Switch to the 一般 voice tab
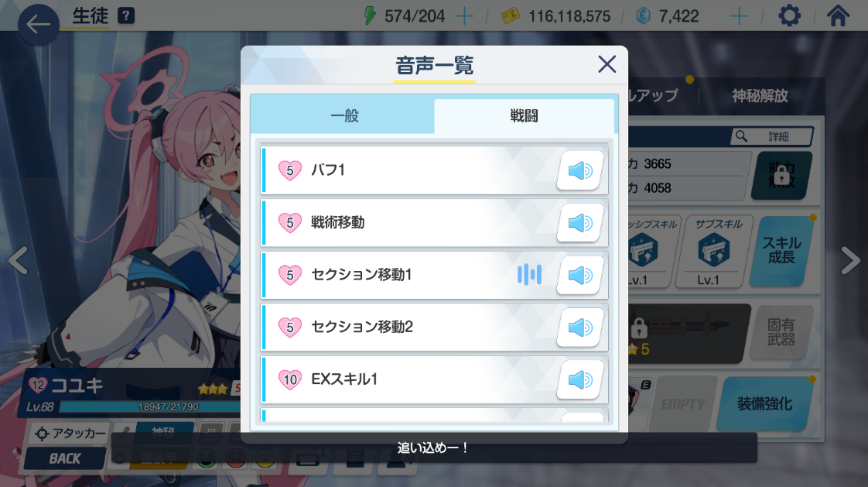The height and width of the screenshot is (487, 868). [x=343, y=116]
